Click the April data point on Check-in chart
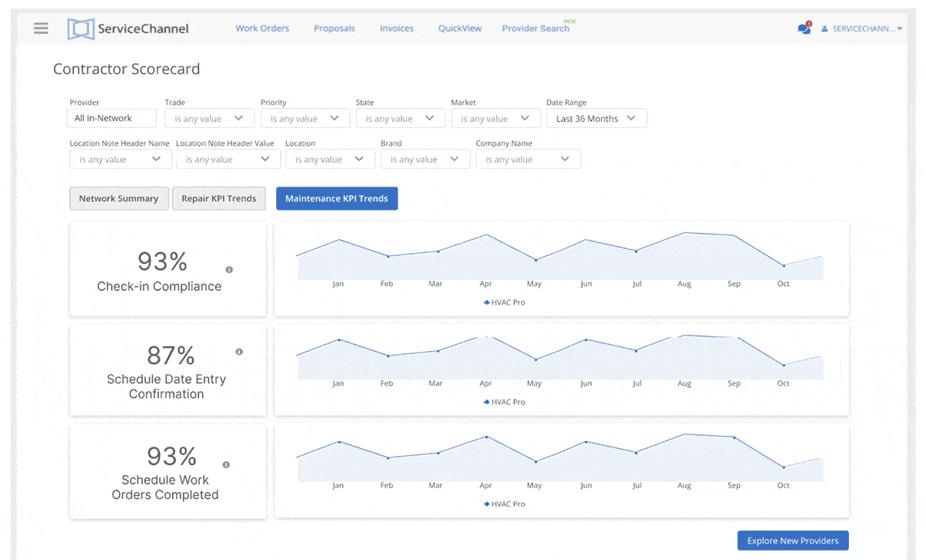This screenshot has width=926, height=560. (x=485, y=234)
